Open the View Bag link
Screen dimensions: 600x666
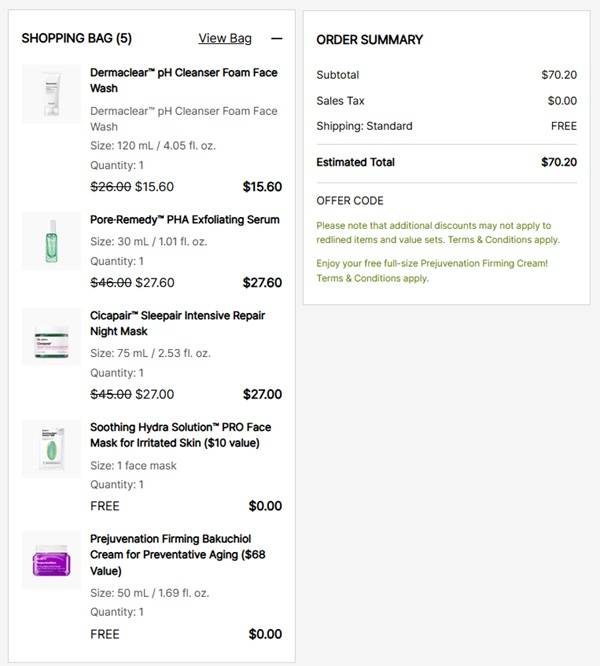pyautogui.click(x=225, y=39)
